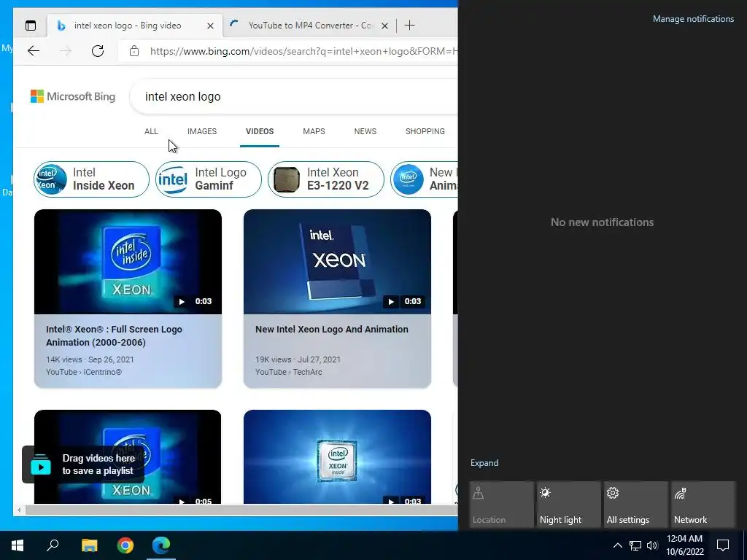Close the YouTube to MP4 Converter tab
The image size is (747, 560).
coord(384,26)
